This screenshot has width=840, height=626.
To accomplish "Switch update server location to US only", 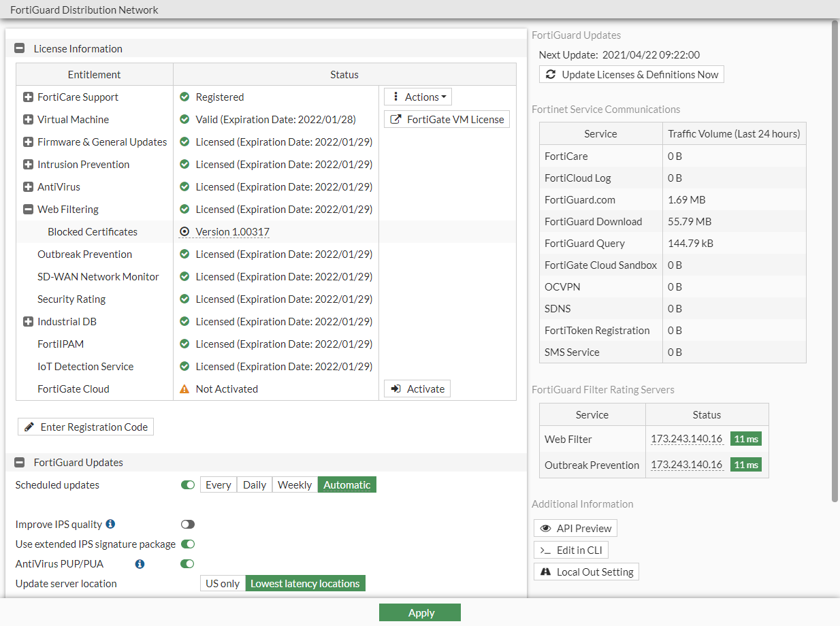I will [222, 583].
